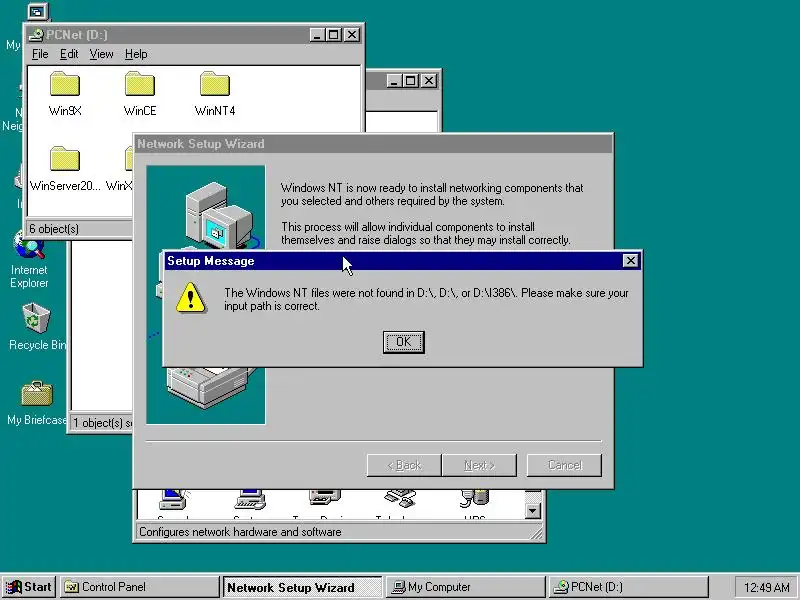Open the Help menu in the PCNet window

[136, 54]
